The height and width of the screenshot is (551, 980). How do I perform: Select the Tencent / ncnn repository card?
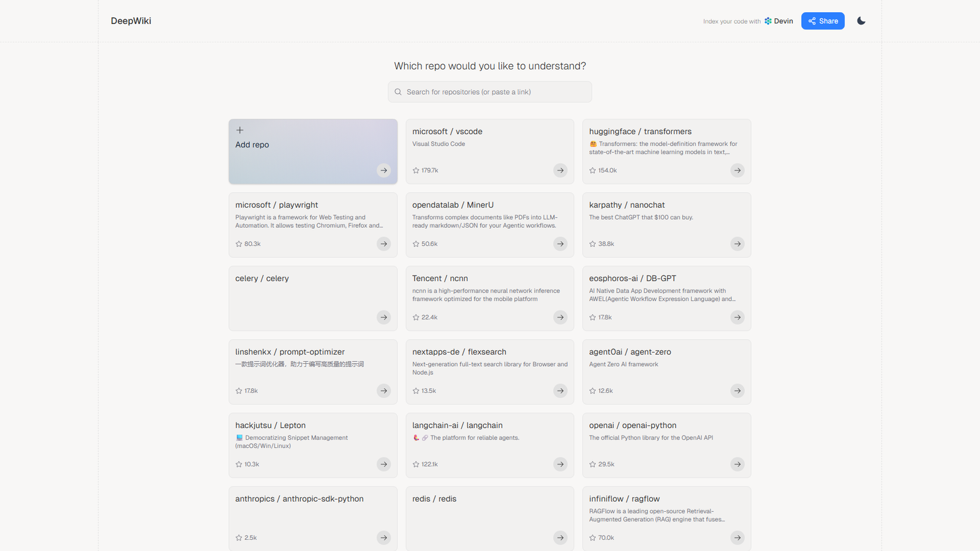pyautogui.click(x=489, y=298)
